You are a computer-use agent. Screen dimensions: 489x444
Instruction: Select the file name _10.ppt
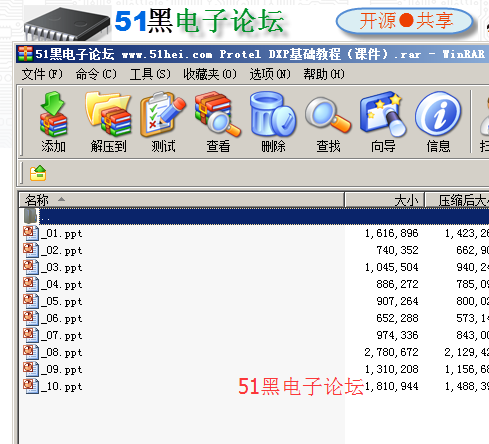[62, 386]
